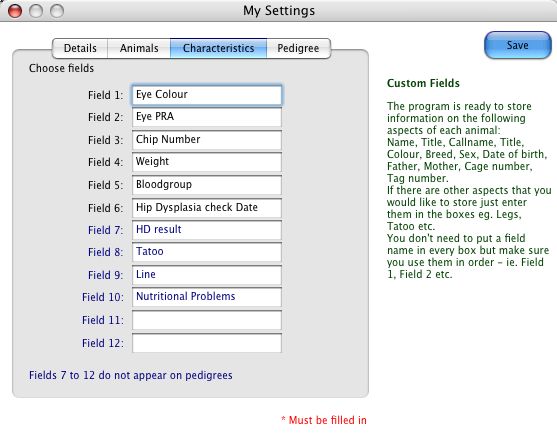
Task: Select the empty Field 12 box
Action: point(207,343)
